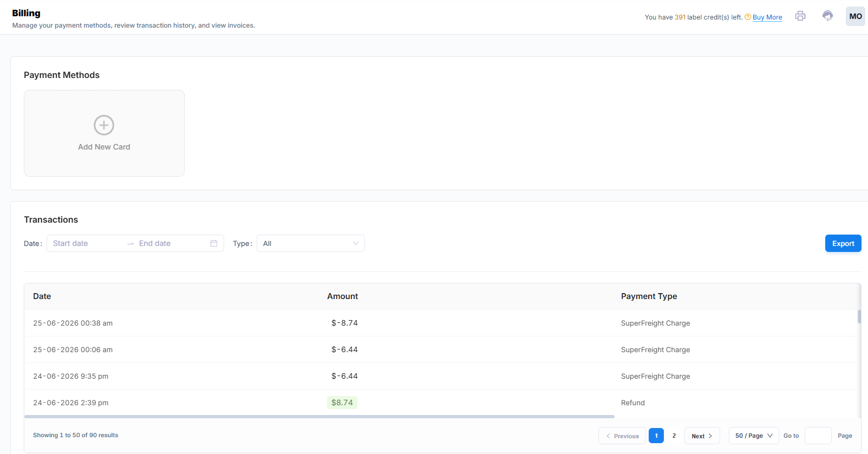Click the Add New Card tile label

(x=104, y=147)
